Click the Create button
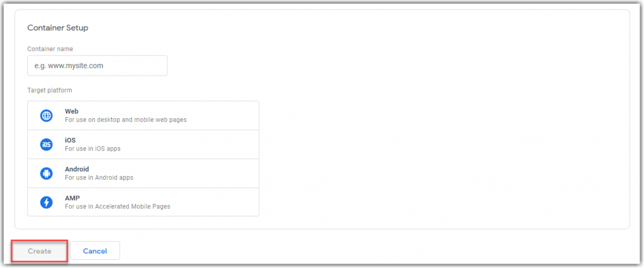 pos(40,251)
